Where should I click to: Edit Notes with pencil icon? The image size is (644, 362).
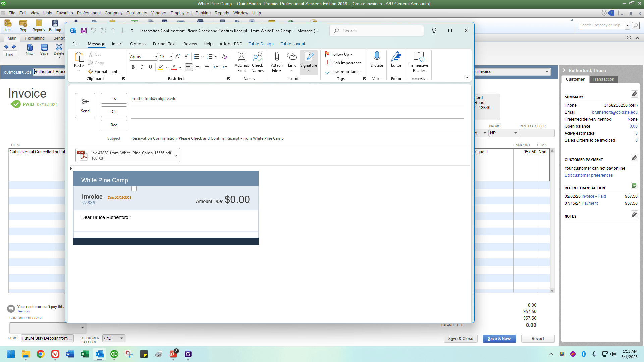[x=634, y=214]
